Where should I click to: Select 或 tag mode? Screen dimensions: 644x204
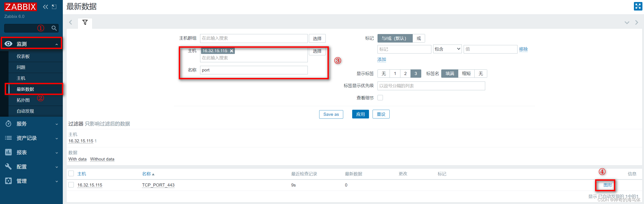(x=419, y=38)
